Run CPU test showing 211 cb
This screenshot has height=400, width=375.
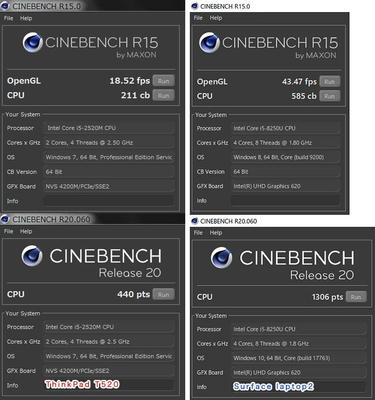tap(163, 95)
